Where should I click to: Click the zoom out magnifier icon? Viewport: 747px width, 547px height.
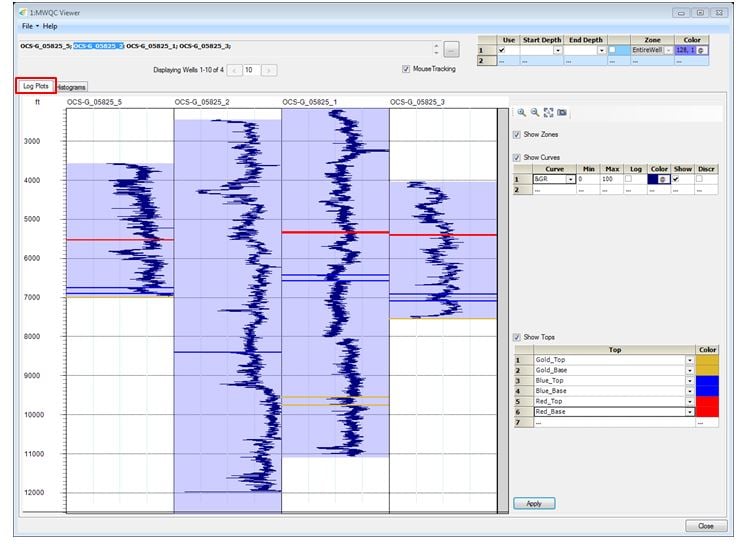pyautogui.click(x=535, y=112)
